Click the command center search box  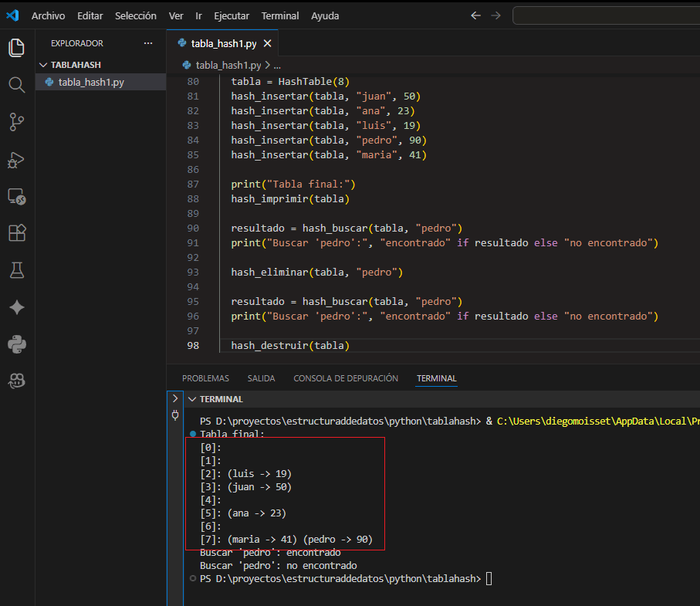[x=606, y=15]
